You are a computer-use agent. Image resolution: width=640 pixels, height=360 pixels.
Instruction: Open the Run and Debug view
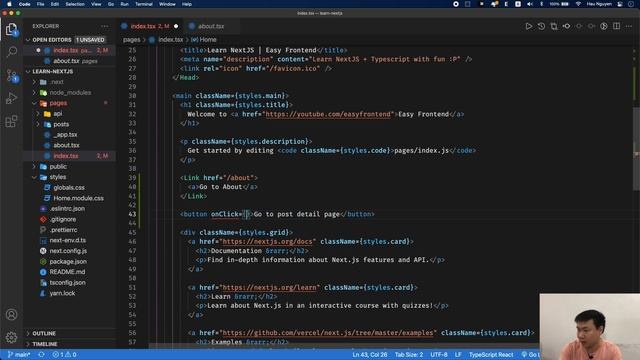coord(11,98)
